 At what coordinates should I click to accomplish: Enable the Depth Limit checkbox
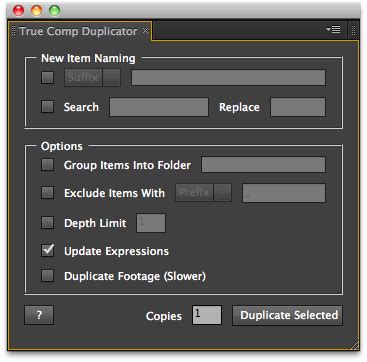(x=47, y=223)
